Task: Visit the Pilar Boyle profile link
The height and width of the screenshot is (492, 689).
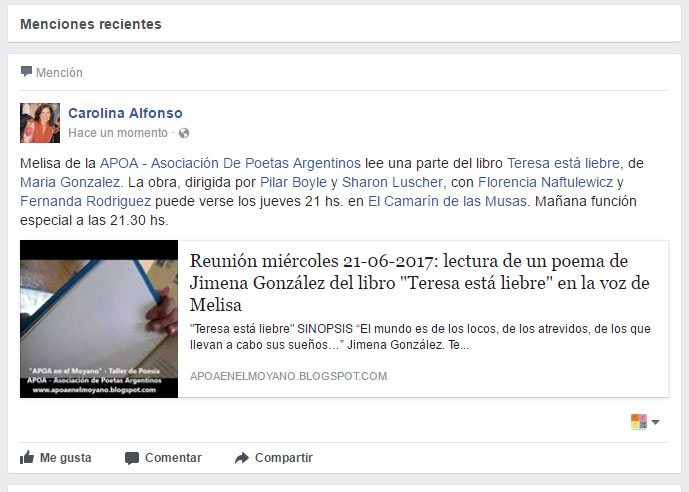Action: pyautogui.click(x=294, y=182)
